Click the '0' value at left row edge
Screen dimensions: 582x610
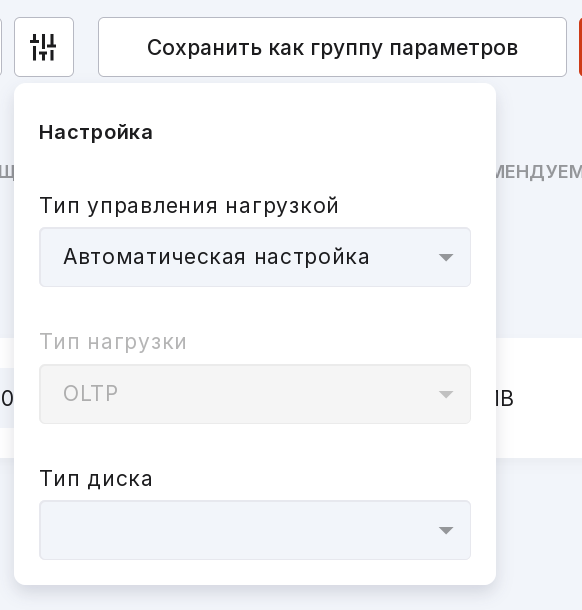[7, 398]
